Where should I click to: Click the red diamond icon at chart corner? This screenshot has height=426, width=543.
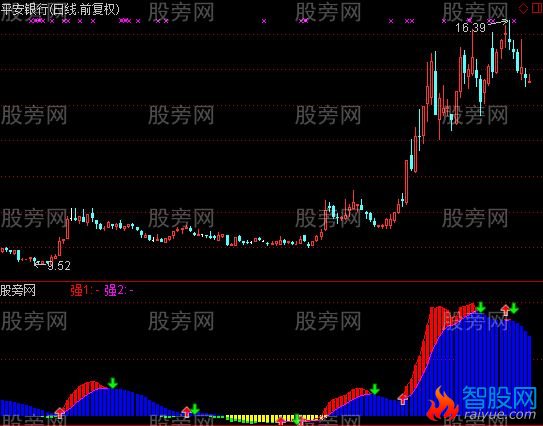point(523,8)
